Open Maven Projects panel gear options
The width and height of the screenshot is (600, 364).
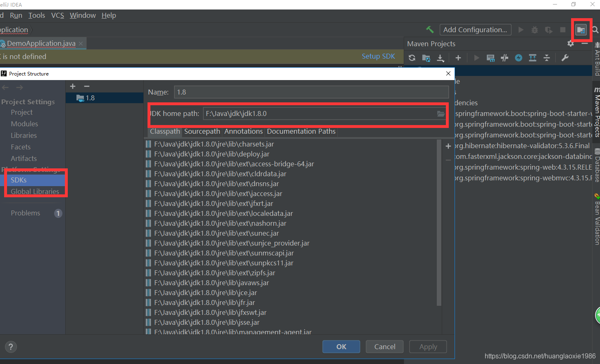[x=571, y=43]
